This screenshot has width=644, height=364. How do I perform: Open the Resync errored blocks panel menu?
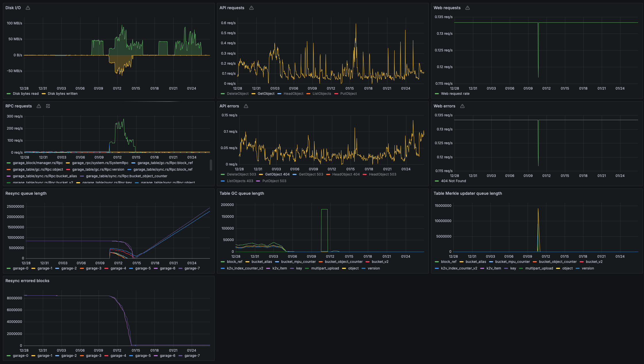27,281
